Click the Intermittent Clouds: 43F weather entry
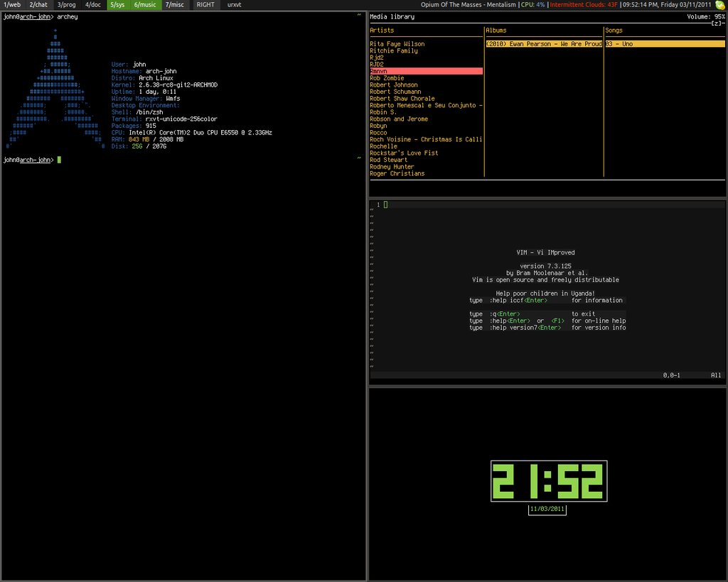Viewport: 728px width, 582px height. (584, 5)
